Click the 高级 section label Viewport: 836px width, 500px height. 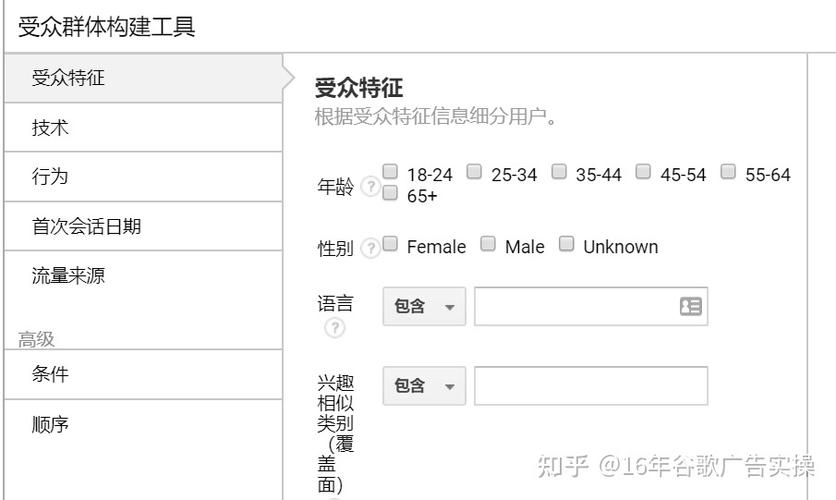pyautogui.click(x=36, y=339)
